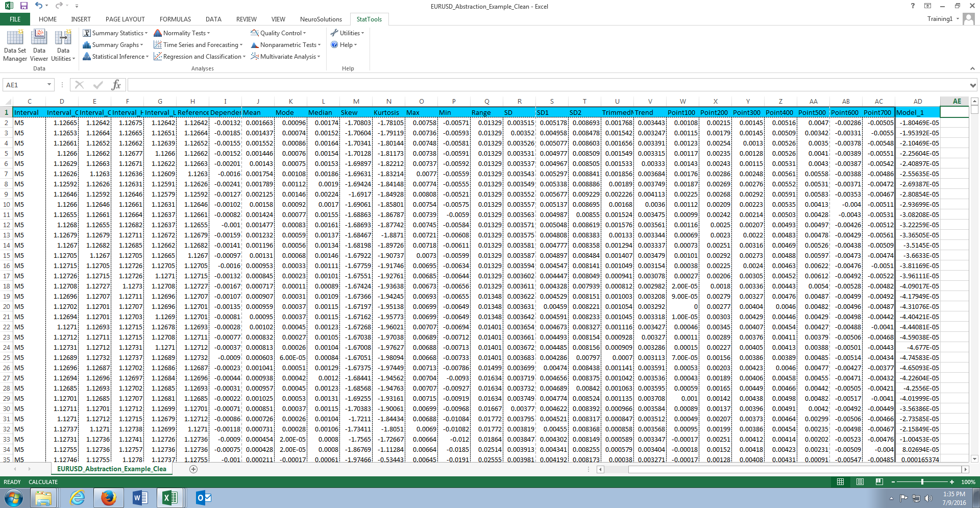Click the vertical scrollbar down arrow
Image resolution: width=980 pixels, height=508 pixels.
click(974, 458)
